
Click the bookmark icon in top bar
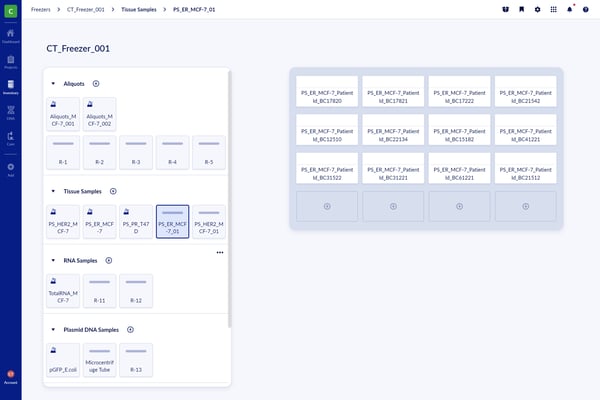[521, 9]
